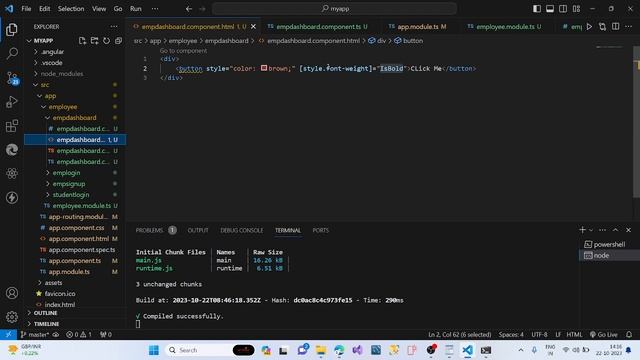Image resolution: width=640 pixels, height=360 pixels.
Task: Close the bottom terminal panel
Action: click(629, 230)
